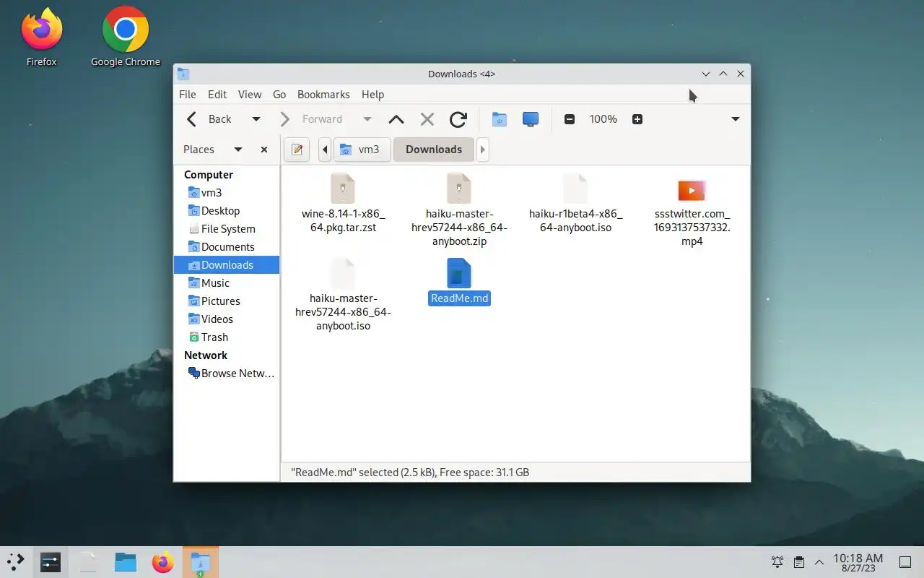Viewport: 924px width, 578px height.
Task: Open the blank document app in taskbar
Action: [88, 561]
